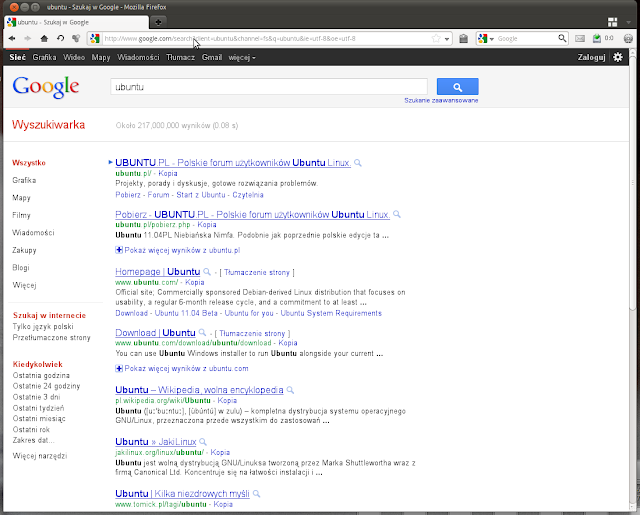Open the Firefox home page icon
640x515 pixels.
pyautogui.click(x=44, y=38)
